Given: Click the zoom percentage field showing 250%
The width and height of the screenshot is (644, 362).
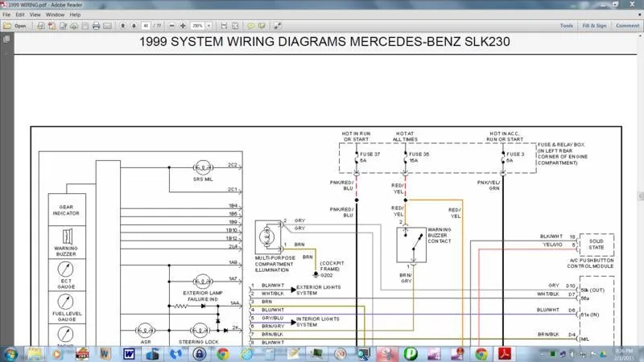Looking at the screenshot, I should (x=197, y=26).
